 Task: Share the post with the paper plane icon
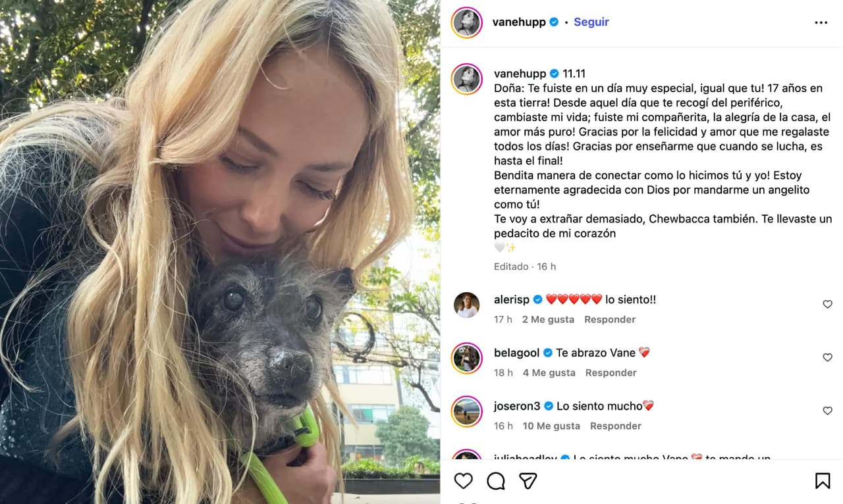[x=528, y=481]
